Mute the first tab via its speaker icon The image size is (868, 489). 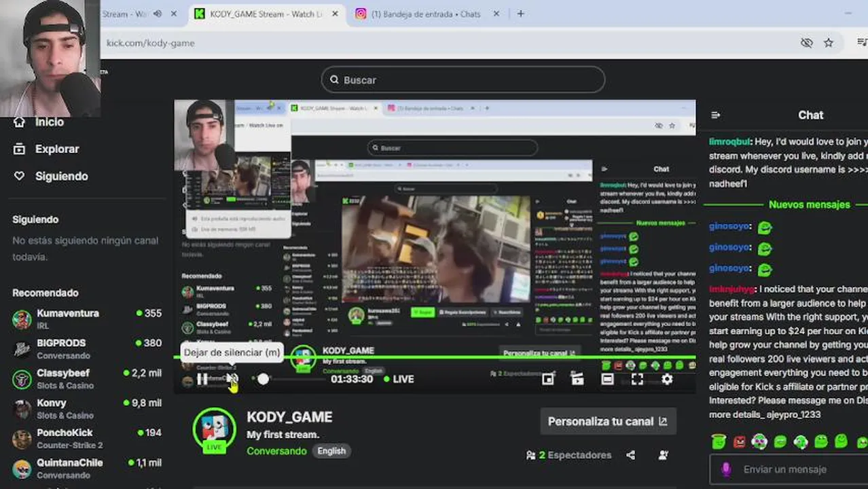pos(158,14)
